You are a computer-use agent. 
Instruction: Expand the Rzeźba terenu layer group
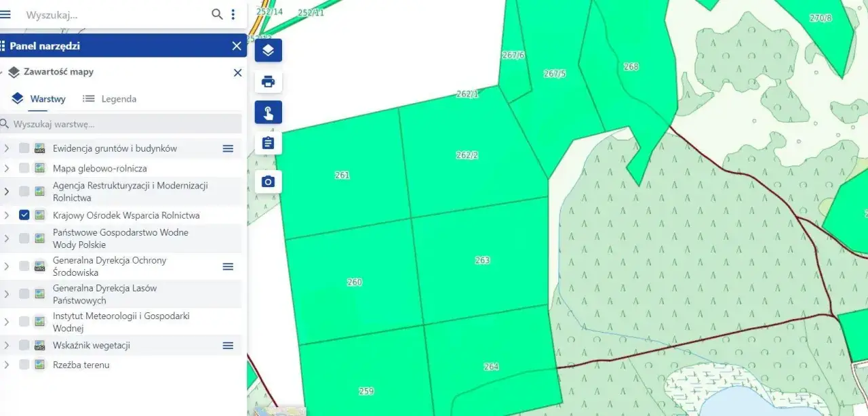pyautogui.click(x=7, y=365)
